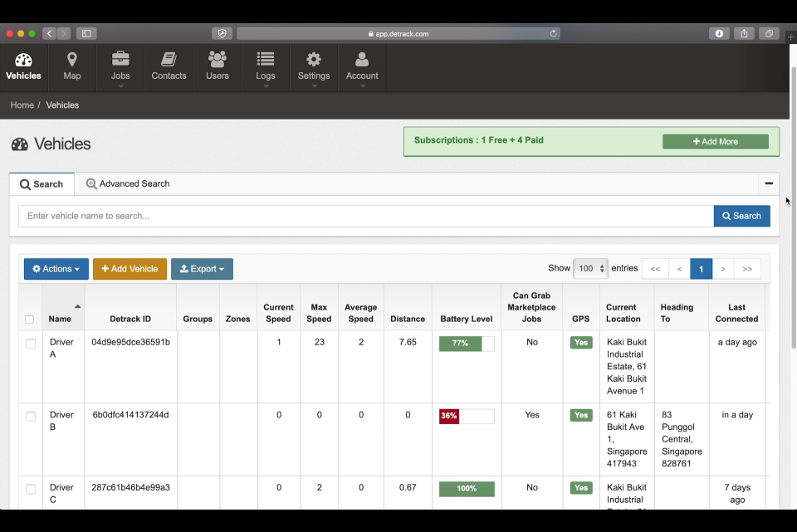This screenshot has height=532, width=797.
Task: Click the Safari share icon
Action: [744, 34]
